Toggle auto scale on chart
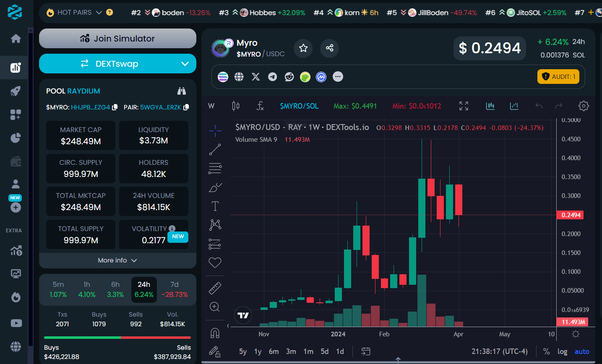This screenshot has height=364, width=602. click(582, 351)
